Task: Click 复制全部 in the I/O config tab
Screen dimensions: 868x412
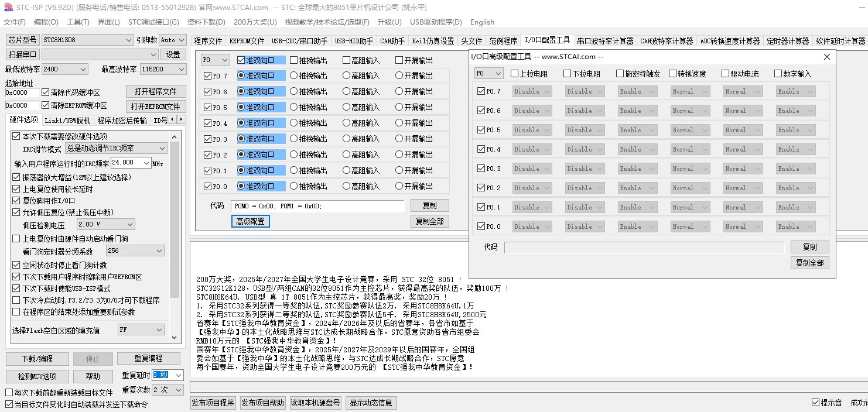Action: pos(430,221)
